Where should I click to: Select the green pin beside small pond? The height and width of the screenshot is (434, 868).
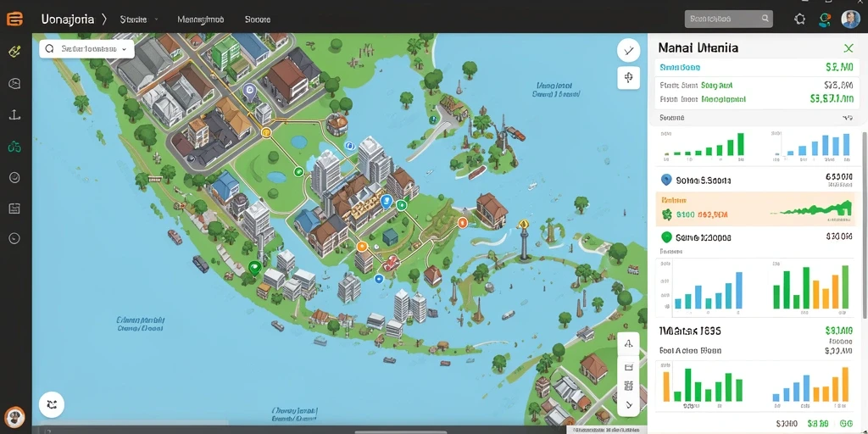(x=299, y=171)
